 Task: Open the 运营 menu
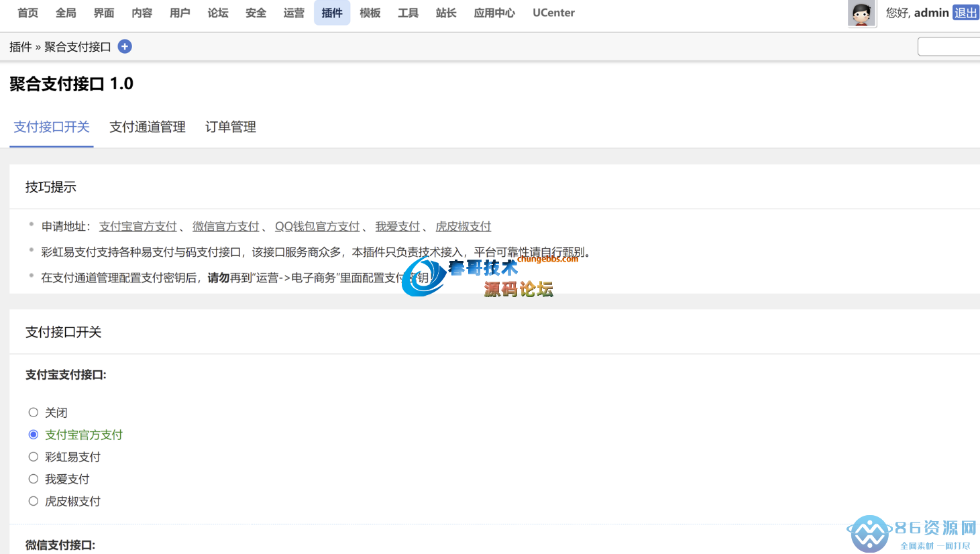point(294,12)
